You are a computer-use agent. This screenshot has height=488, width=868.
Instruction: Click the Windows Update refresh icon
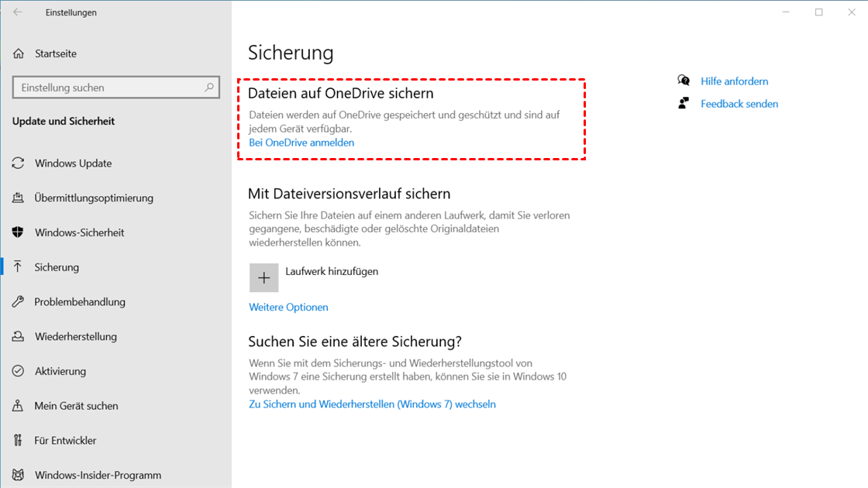tap(19, 163)
